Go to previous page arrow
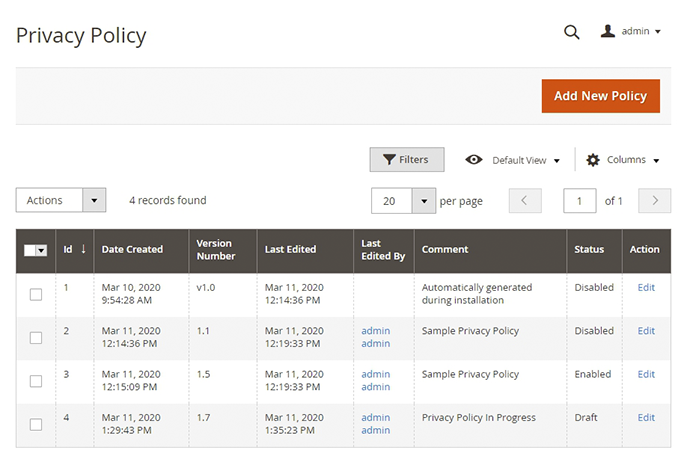 pyautogui.click(x=525, y=201)
